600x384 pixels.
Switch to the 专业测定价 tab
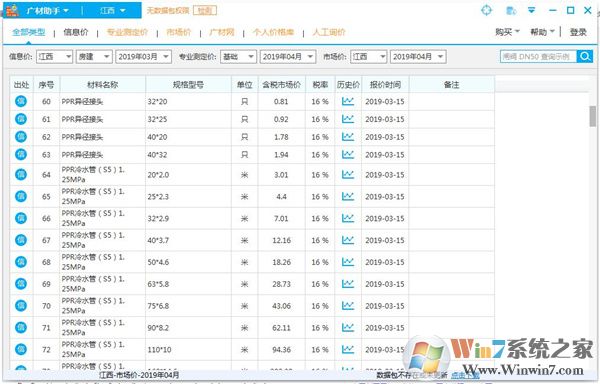[127, 32]
